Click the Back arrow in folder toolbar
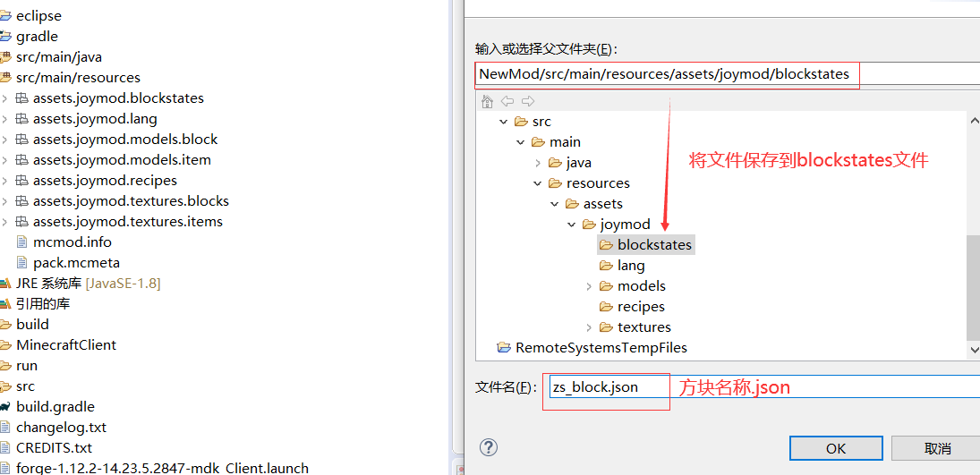 click(x=507, y=101)
